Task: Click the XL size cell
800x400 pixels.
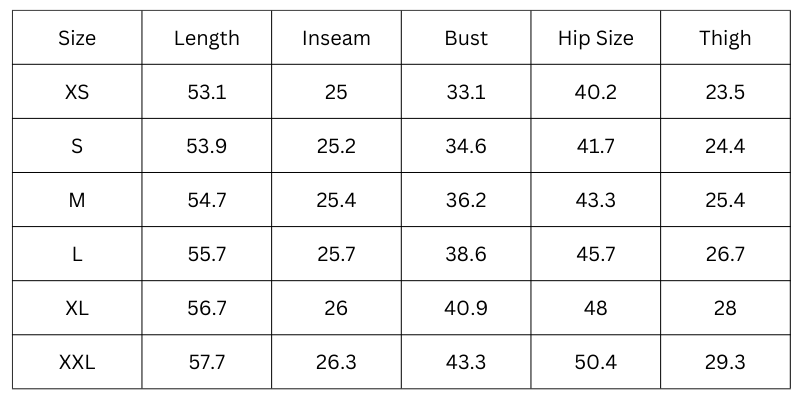Action: pyautogui.click(x=77, y=308)
